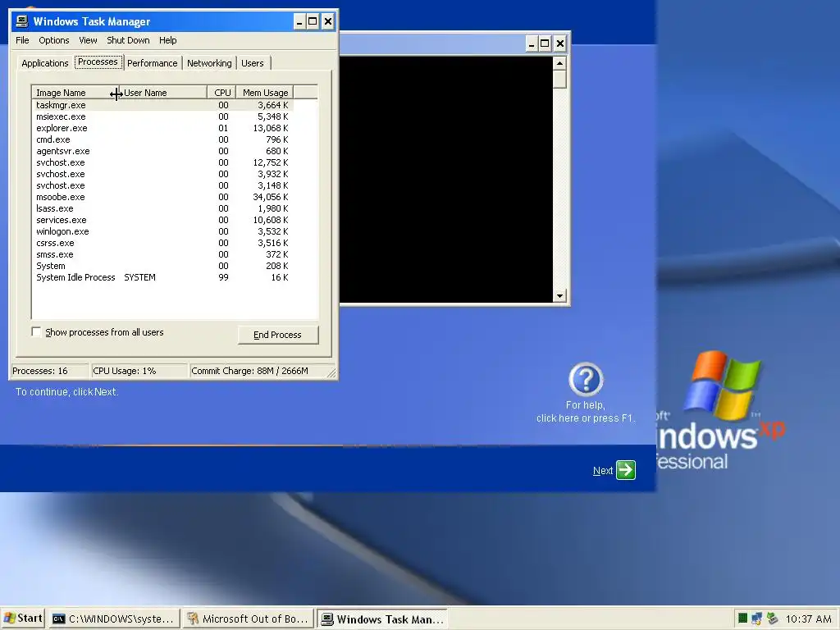
Task: Sort by the CPU column header
Action: (x=221, y=93)
